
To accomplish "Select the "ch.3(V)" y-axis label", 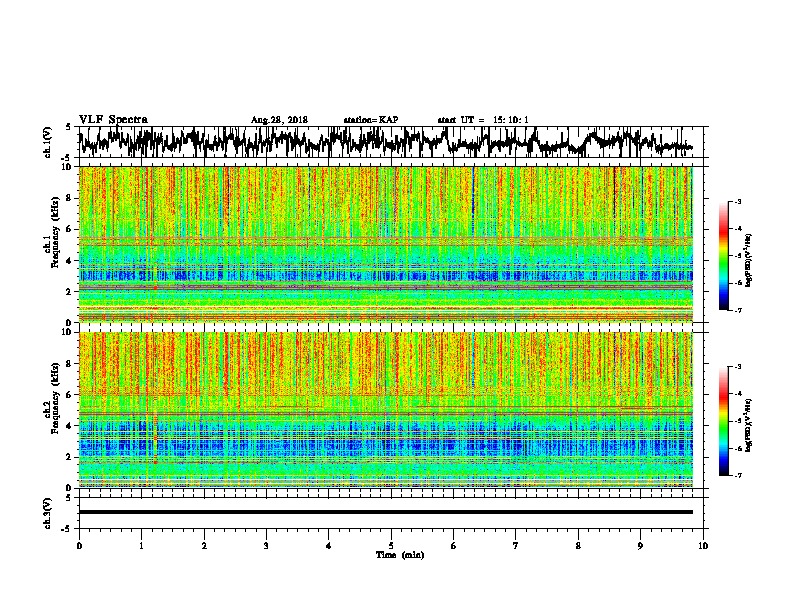I will click(x=48, y=513).
